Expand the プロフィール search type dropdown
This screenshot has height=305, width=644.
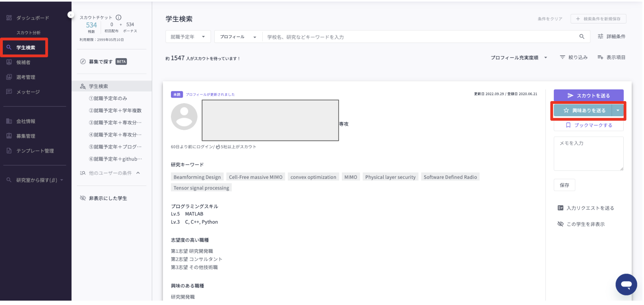pos(238,37)
